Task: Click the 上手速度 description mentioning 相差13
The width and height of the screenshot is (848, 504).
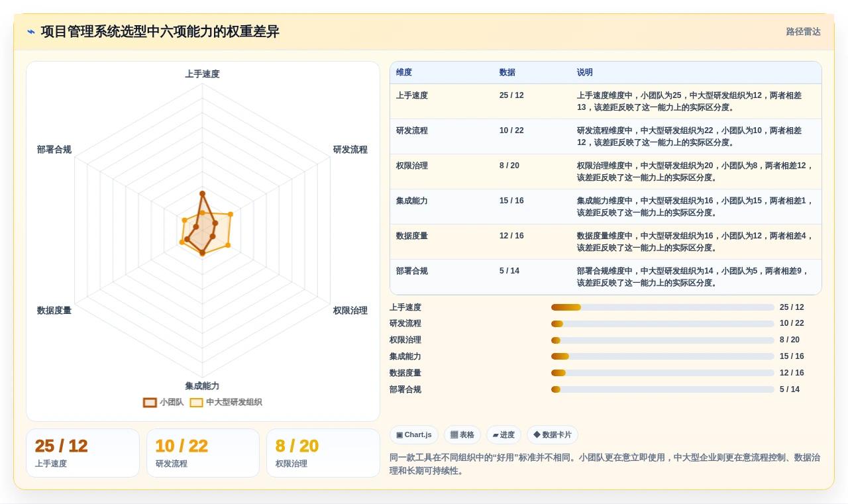Action: coord(689,101)
